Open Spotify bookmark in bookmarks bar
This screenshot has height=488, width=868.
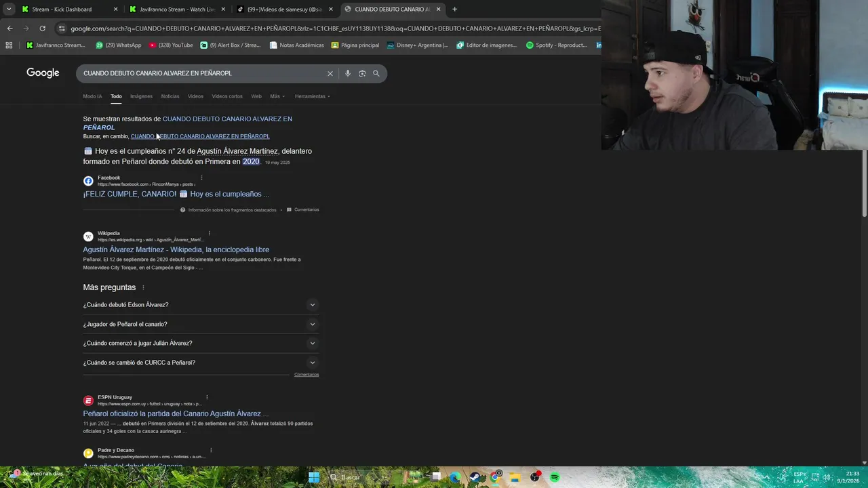pos(557,45)
